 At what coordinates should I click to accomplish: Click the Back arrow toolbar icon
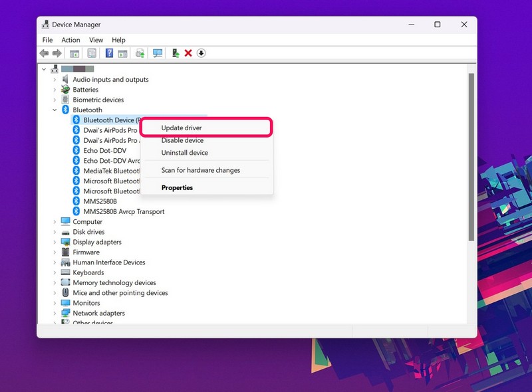point(44,53)
